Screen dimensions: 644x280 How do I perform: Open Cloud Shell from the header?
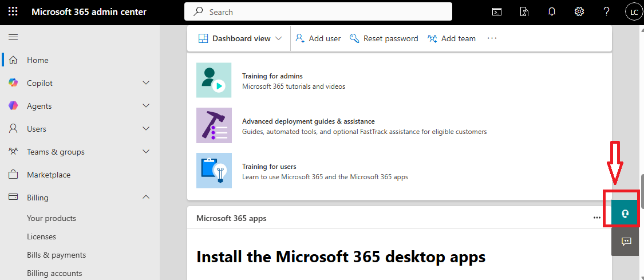tap(496, 12)
